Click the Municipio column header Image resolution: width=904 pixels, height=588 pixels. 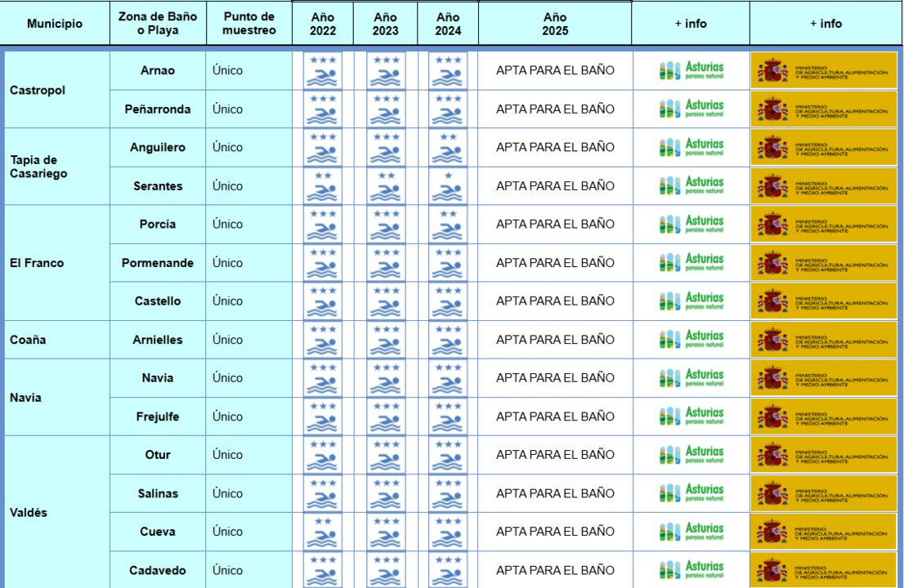tap(55, 24)
